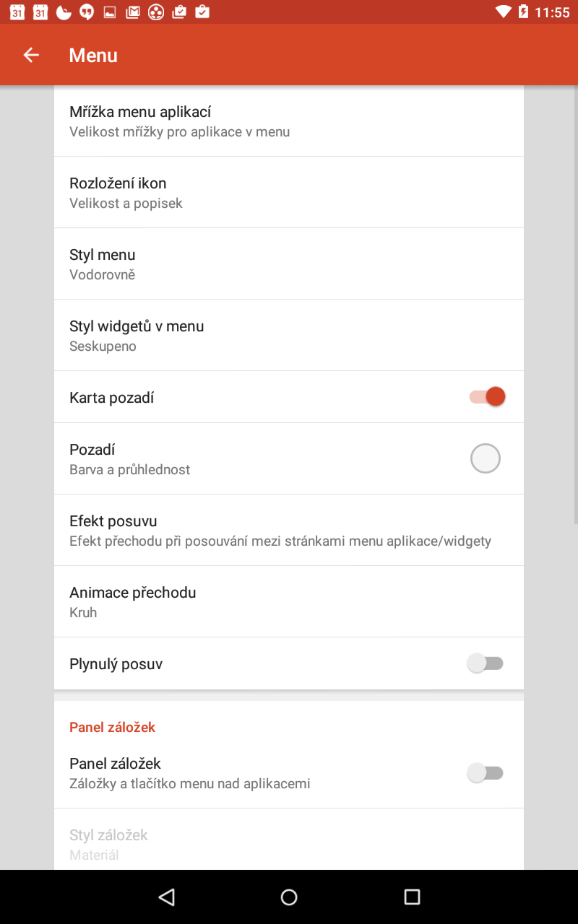Turn on the Panel záložek switch
The width and height of the screenshot is (578, 924).
click(485, 772)
